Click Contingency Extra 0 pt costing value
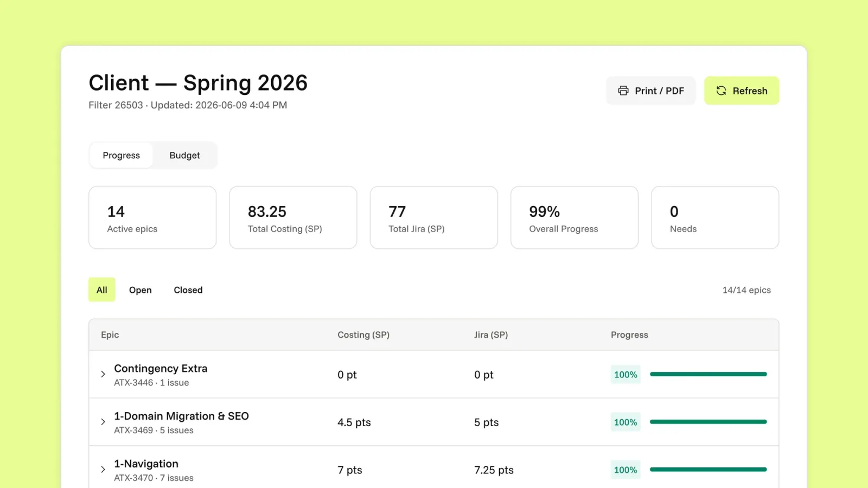Screen dimensions: 868x488 point(347,375)
